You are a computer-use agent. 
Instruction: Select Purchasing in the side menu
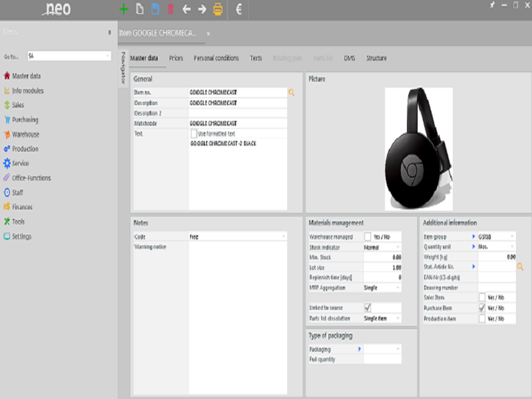pyautogui.click(x=25, y=120)
